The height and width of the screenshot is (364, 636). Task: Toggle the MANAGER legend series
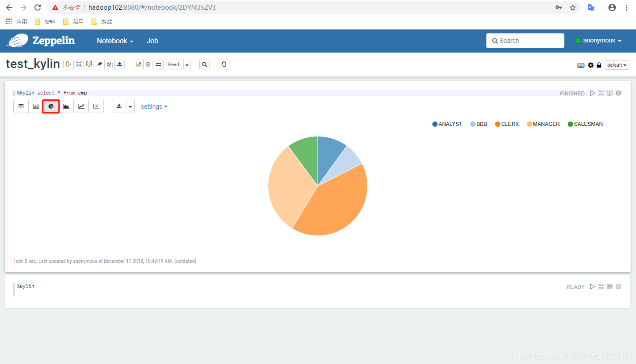(543, 124)
